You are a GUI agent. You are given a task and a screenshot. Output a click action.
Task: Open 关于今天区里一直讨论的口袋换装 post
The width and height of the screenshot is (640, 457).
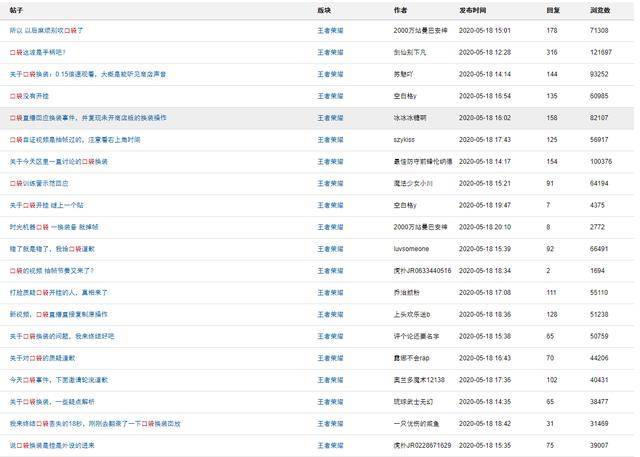[x=59, y=162]
